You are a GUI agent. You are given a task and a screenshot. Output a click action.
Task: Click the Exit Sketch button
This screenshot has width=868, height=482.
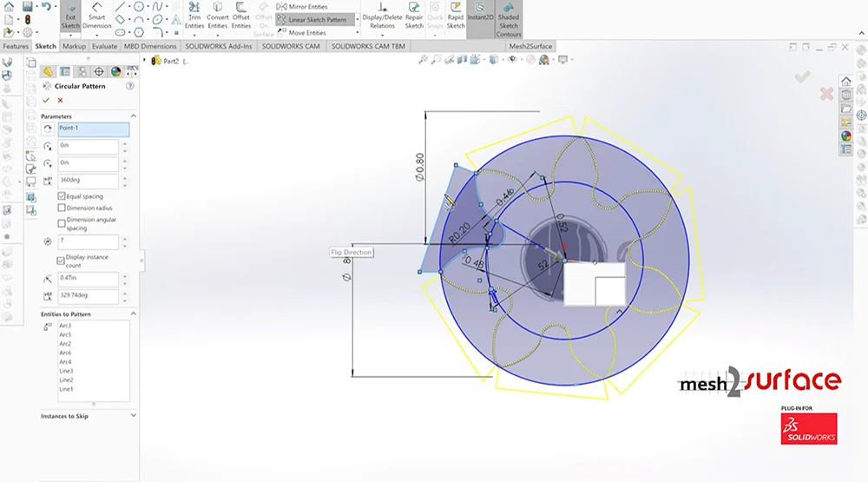70,17
